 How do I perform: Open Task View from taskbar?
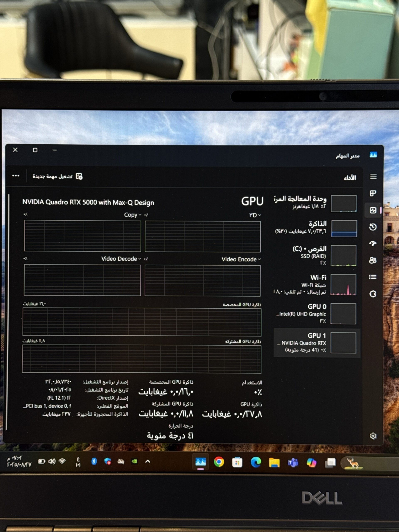point(330,463)
